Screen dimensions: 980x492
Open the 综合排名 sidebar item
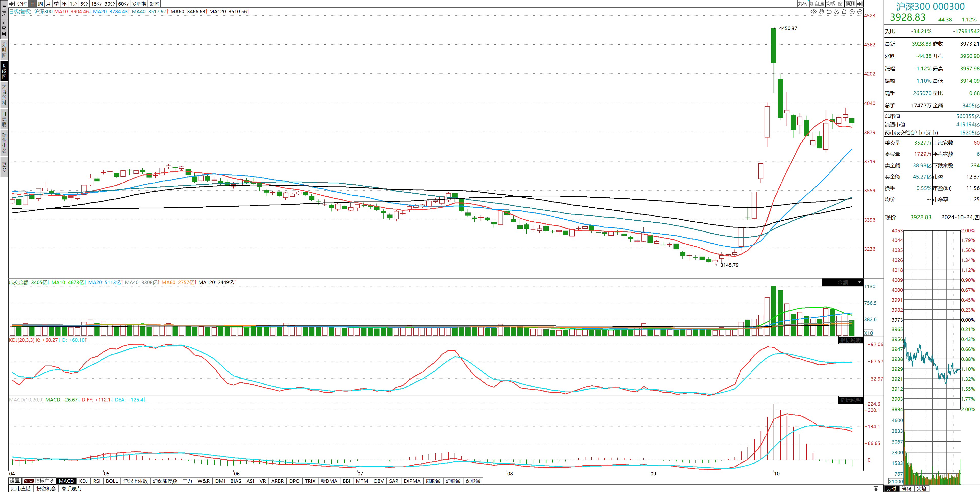tap(4, 142)
